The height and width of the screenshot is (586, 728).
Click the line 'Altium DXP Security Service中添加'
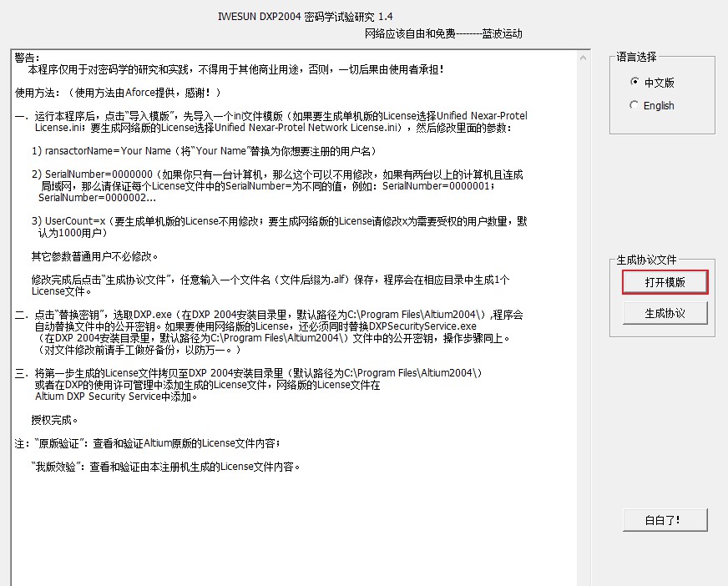[116, 397]
